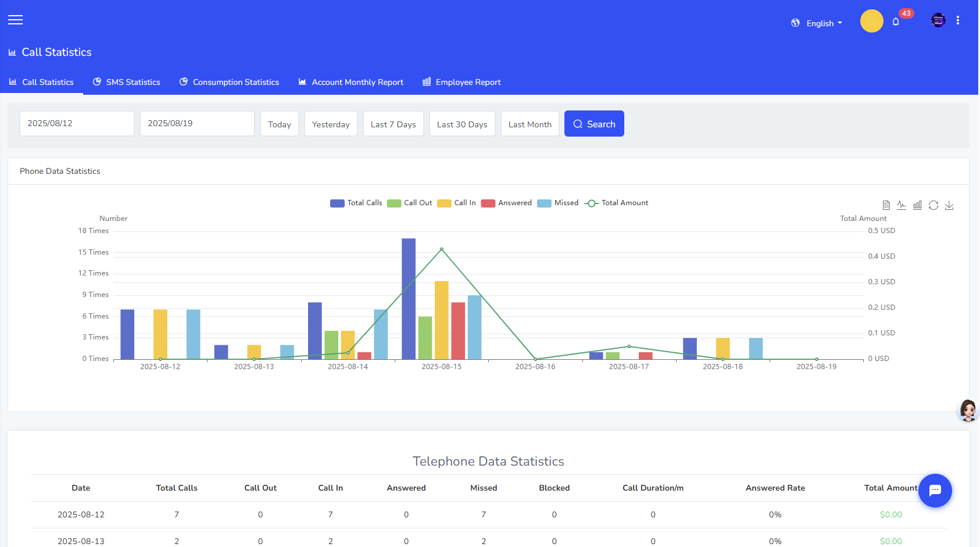Open the blue chat bubble widget
Image resolution: width=980 pixels, height=547 pixels.
click(x=935, y=490)
